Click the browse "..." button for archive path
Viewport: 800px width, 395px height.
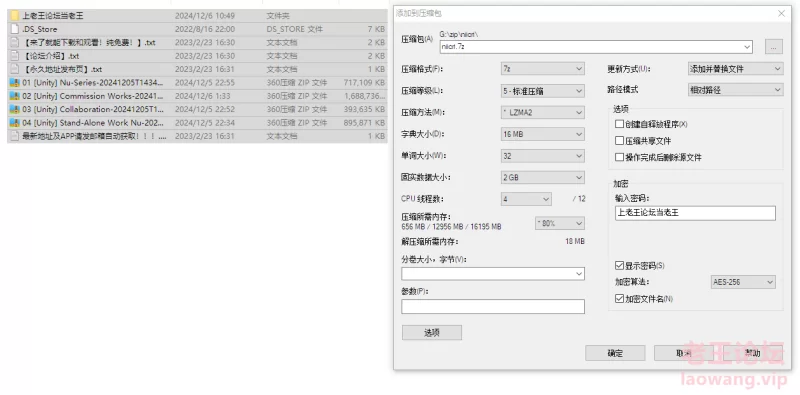point(774,47)
